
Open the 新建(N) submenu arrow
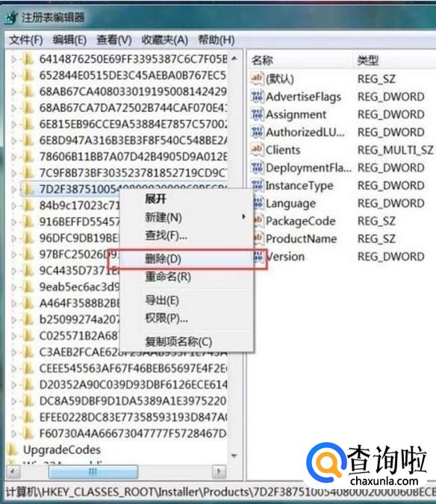[243, 217]
